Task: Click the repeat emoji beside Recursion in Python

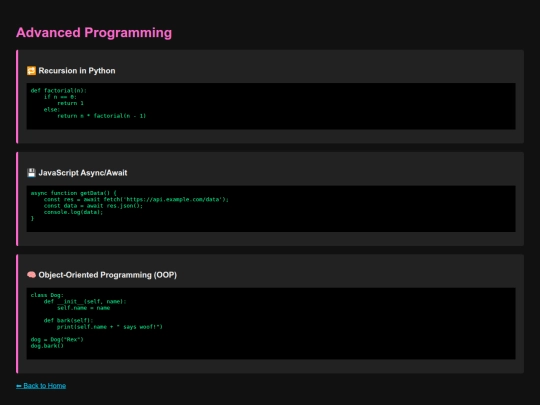Action: [x=31, y=71]
